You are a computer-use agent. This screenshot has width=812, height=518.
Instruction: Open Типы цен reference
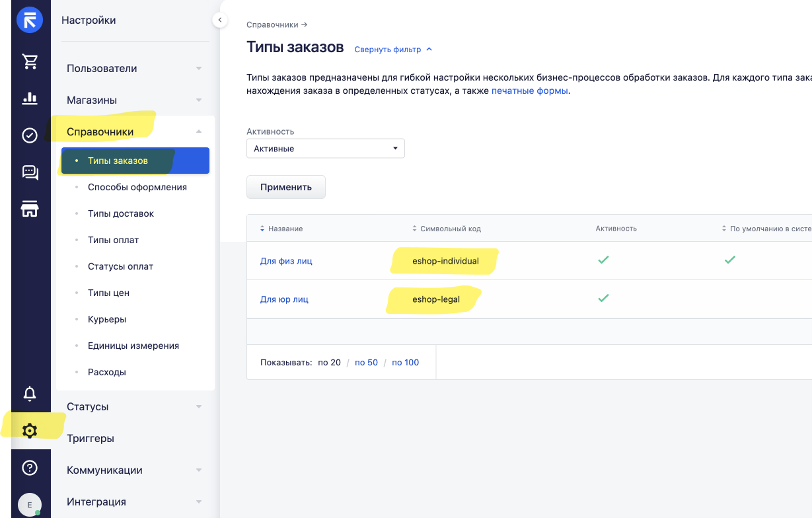point(108,293)
